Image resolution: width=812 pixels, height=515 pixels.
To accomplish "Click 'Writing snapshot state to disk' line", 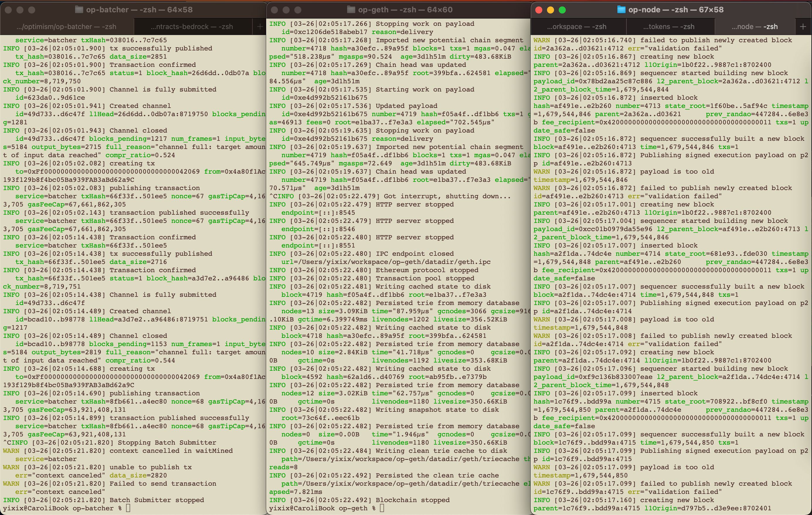I will (x=384, y=409).
